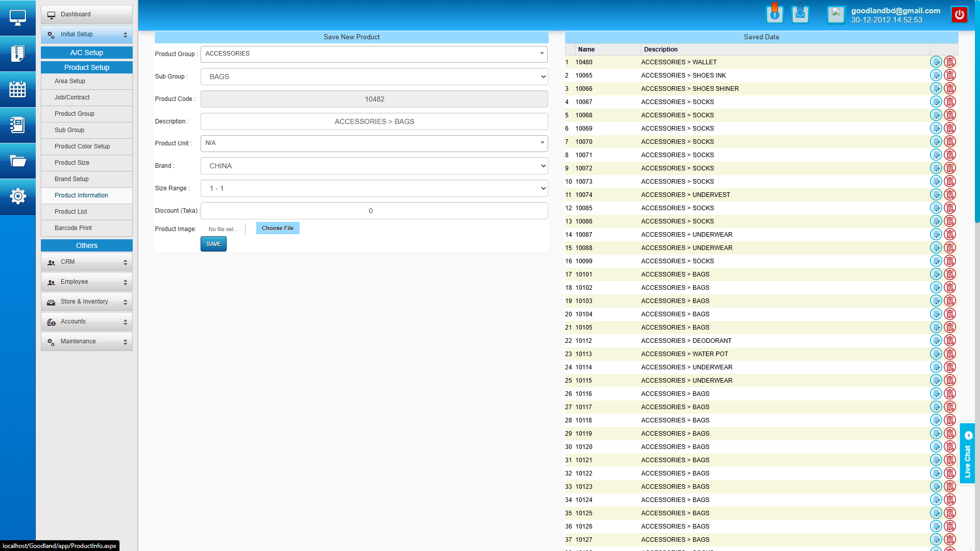This screenshot has height=551, width=980.
Task: Select the zipped document icon in the left sidebar
Action: pos(18,54)
